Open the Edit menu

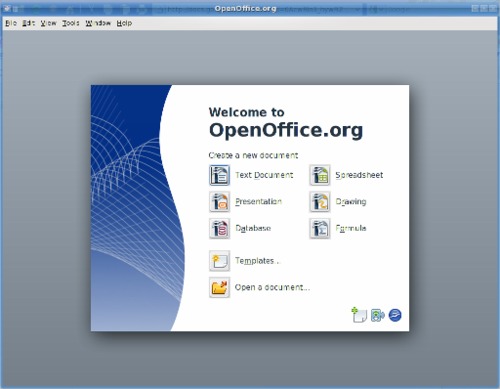tap(28, 23)
